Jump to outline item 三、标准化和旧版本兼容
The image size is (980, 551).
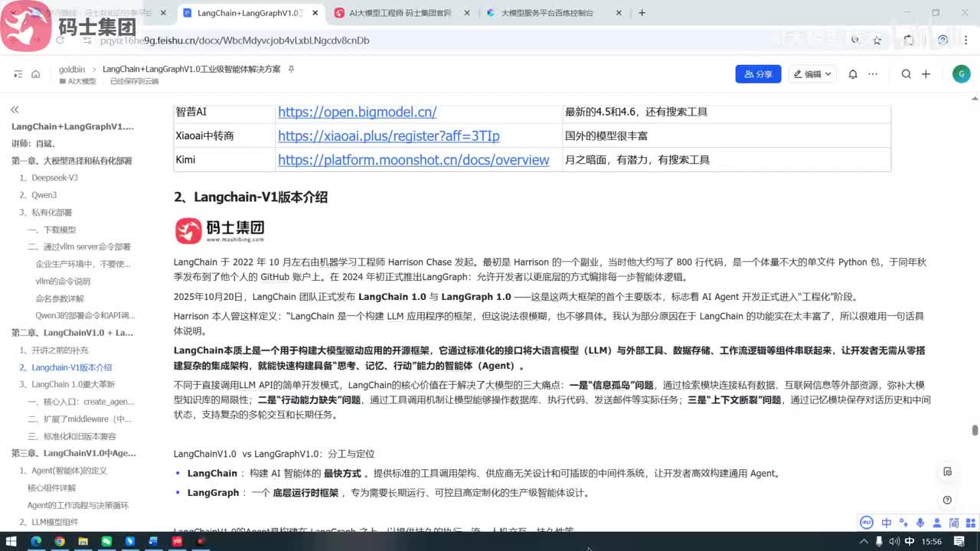pos(72,436)
